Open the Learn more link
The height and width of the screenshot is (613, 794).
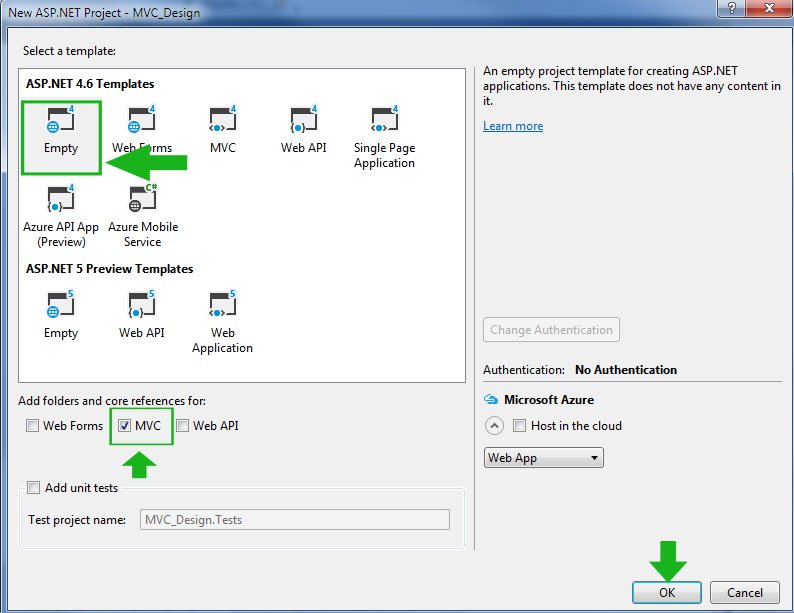pos(513,126)
